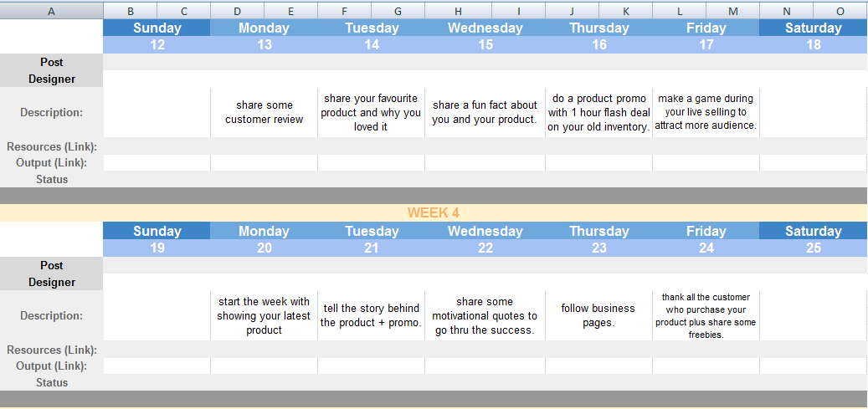Image resolution: width=868 pixels, height=409 pixels.
Task: Click the 'make a game during live selling' cell
Action: (x=706, y=112)
